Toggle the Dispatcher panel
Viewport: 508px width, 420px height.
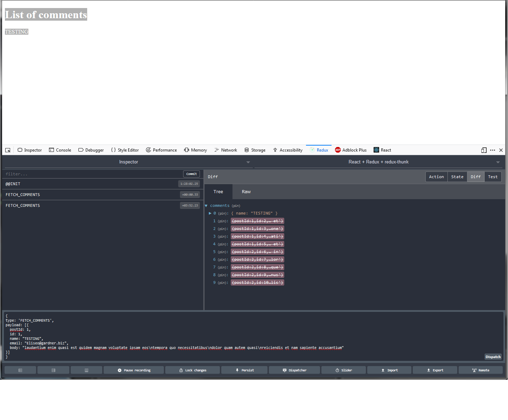(294, 370)
